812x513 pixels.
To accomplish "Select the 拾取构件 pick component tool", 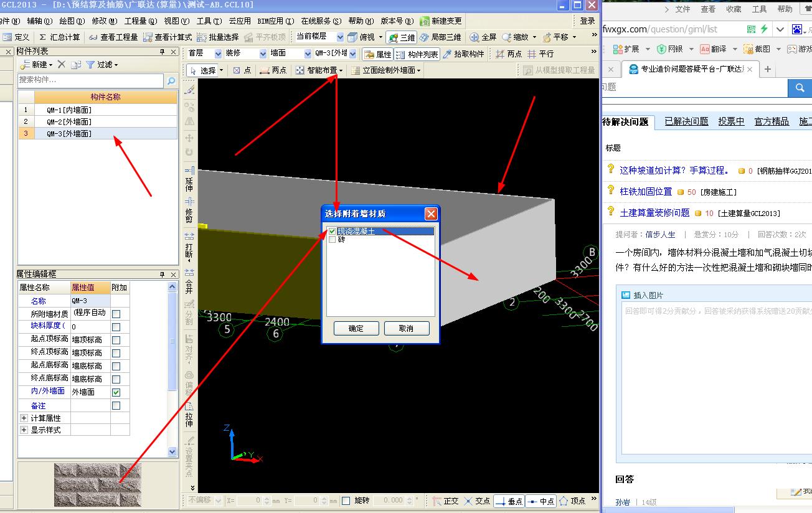I will (463, 54).
